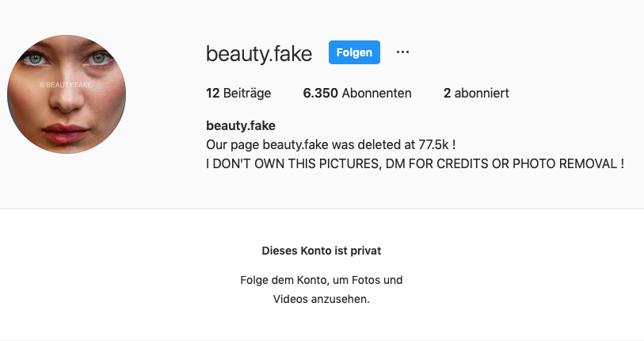The height and width of the screenshot is (341, 644).
Task: Click the large beauty.fake username heading
Action: click(x=259, y=53)
